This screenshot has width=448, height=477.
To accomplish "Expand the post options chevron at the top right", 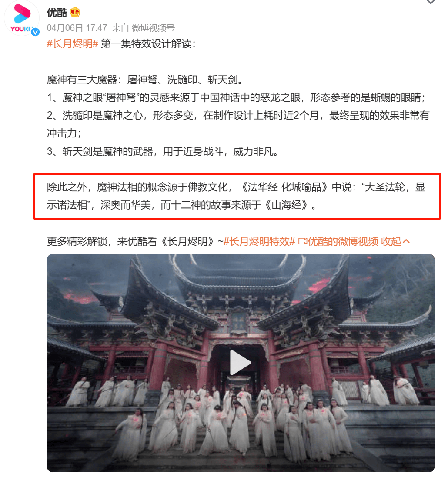I will pos(430,2).
